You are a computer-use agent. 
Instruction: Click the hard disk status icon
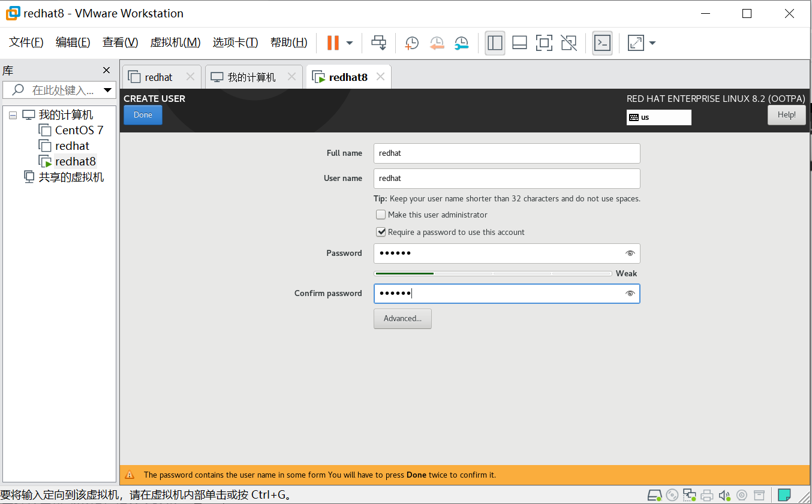(654, 495)
